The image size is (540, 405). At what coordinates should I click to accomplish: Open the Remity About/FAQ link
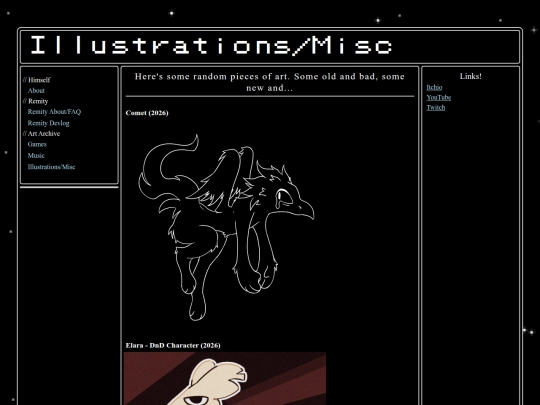(54, 112)
